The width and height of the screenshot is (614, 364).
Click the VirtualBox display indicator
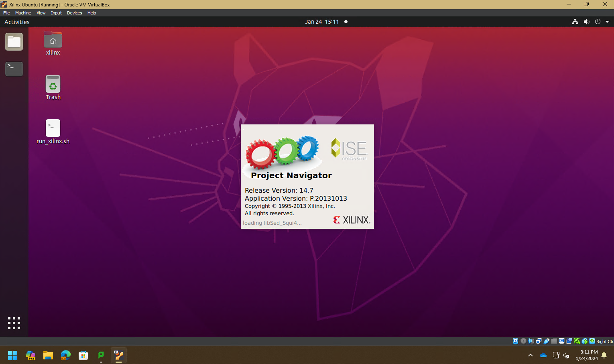coord(561,341)
